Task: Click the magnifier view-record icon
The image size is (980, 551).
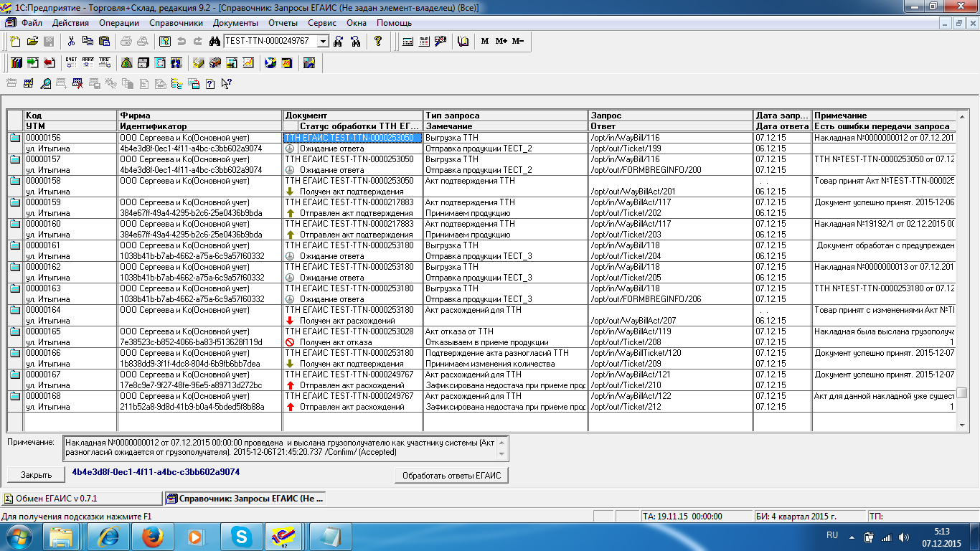Action: point(45,84)
